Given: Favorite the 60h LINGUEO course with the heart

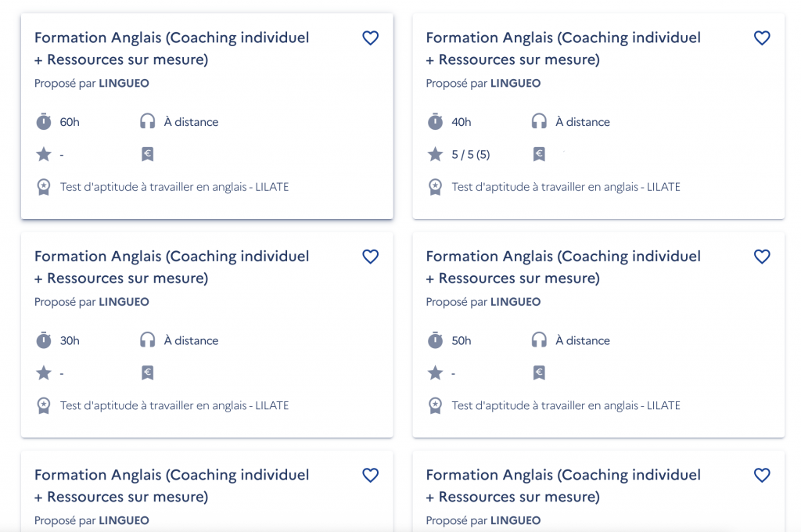Looking at the screenshot, I should pos(370,38).
